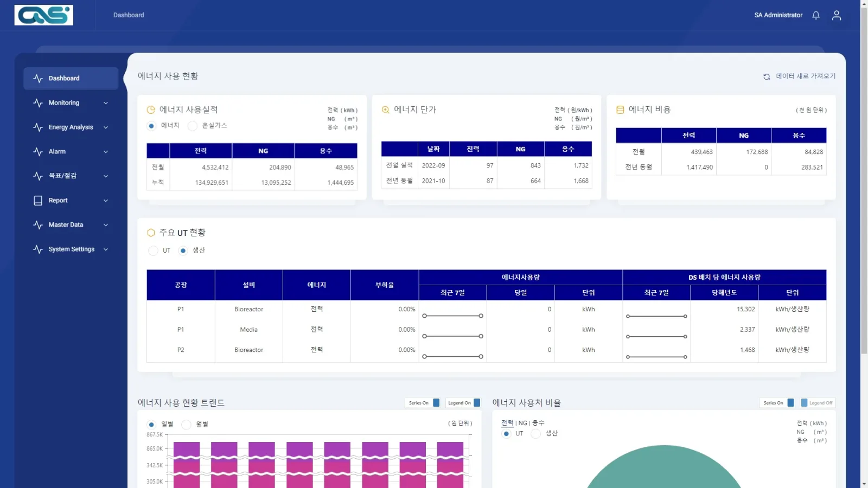Click the SA Administrator label
Viewport: 868px width, 488px height.
(778, 15)
